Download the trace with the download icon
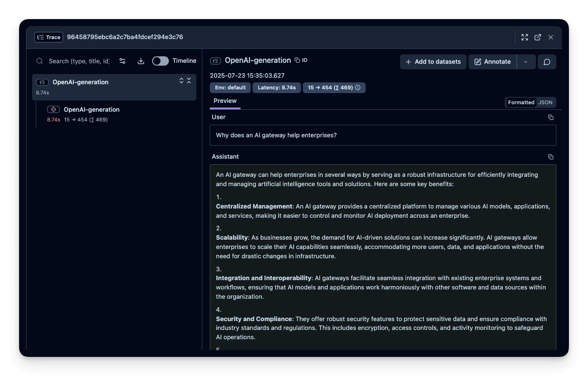This screenshot has width=588, height=376. (x=141, y=61)
